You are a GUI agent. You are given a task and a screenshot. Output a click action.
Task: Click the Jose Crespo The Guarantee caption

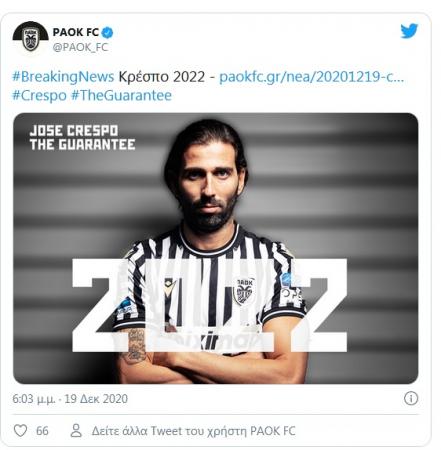coord(82,138)
